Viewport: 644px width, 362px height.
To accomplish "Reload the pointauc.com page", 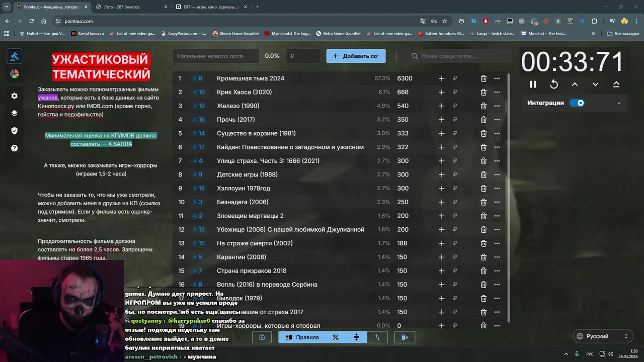I will tap(31, 21).
